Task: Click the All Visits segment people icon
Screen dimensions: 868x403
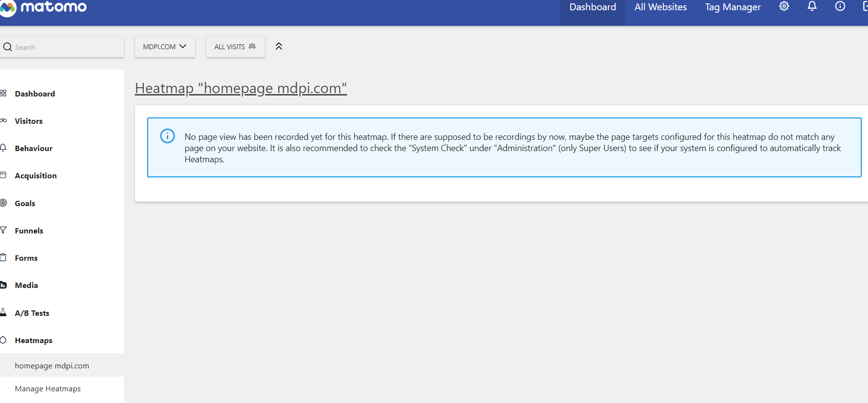Action: [252, 46]
